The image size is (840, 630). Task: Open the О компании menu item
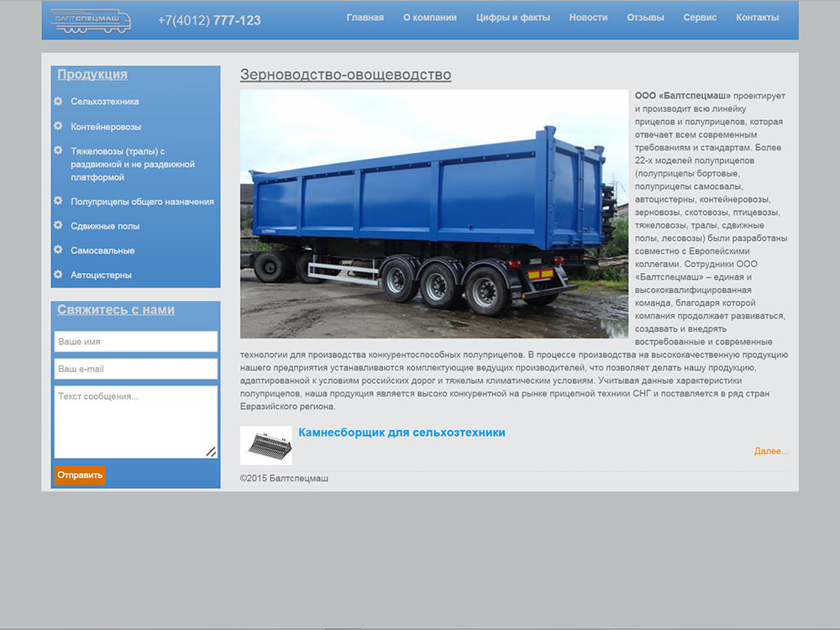tap(429, 18)
